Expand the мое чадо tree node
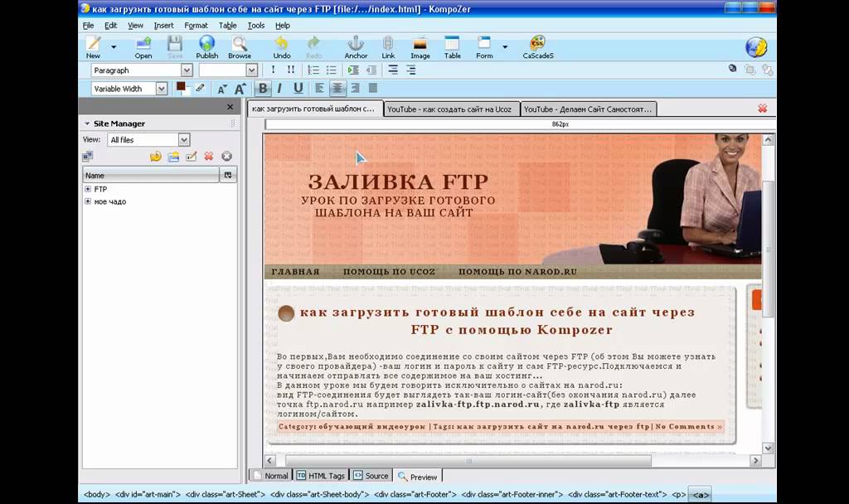Viewport: 849px width, 504px height. 88,201
